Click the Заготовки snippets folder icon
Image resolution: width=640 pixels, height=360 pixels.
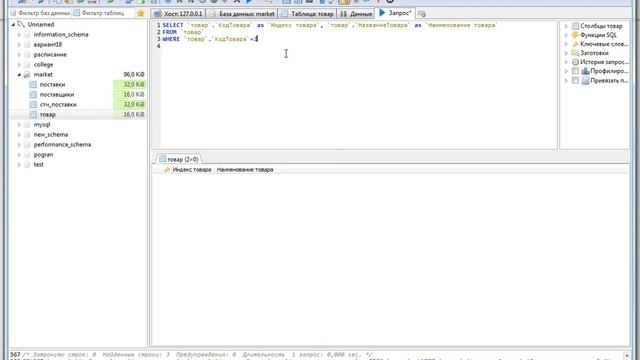(x=575, y=53)
